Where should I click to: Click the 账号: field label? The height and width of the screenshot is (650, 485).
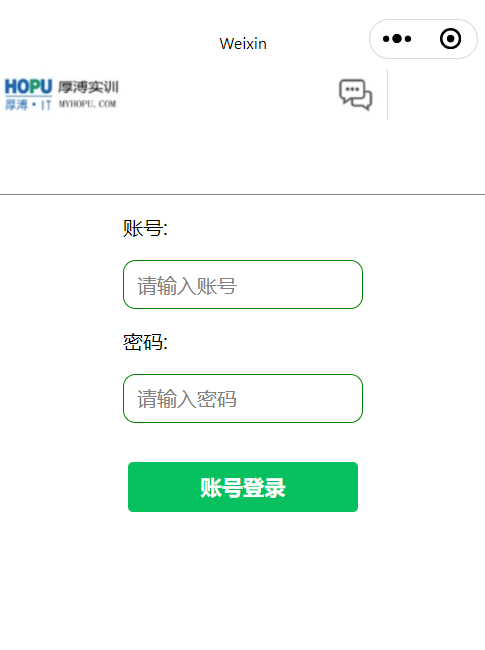coord(145,228)
